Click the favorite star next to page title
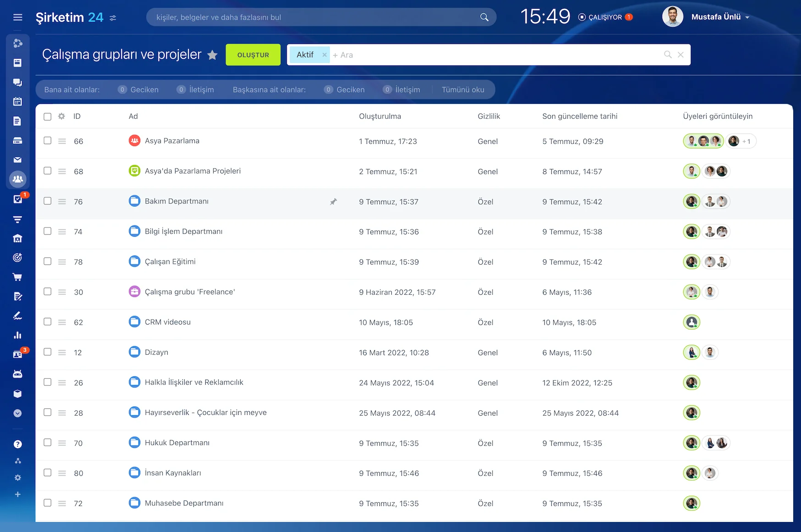This screenshot has height=532, width=801. tap(212, 55)
